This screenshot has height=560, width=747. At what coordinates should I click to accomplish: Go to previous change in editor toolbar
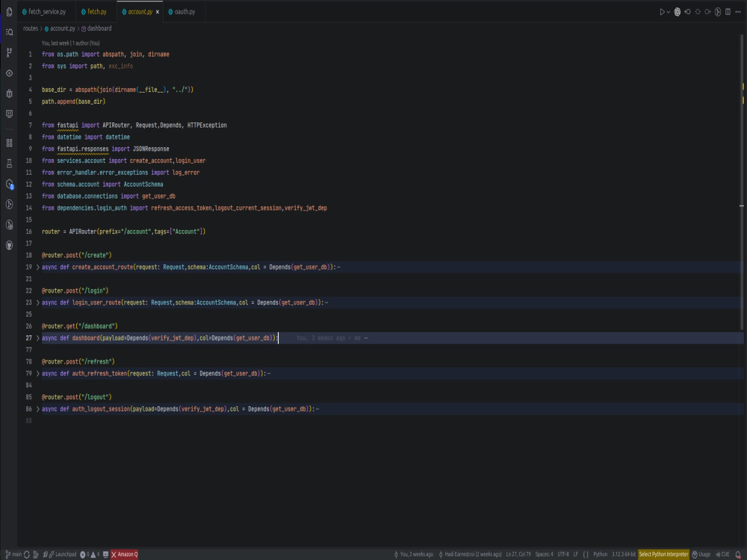click(687, 12)
